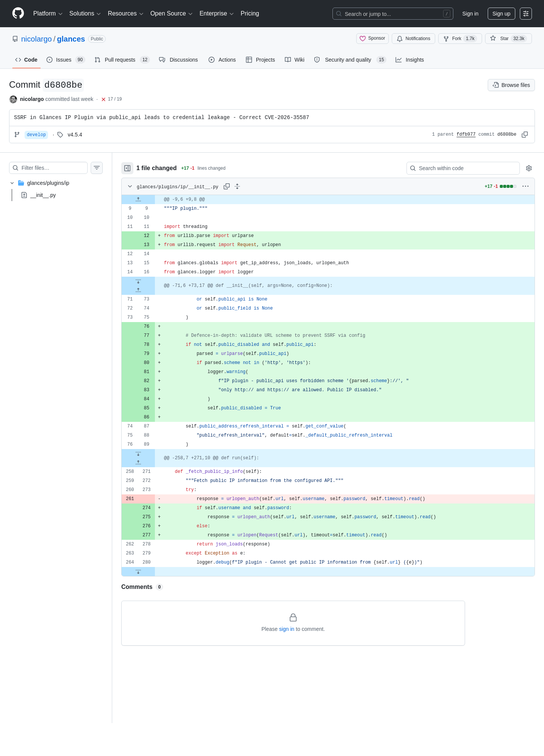View the failed checks status icon
Image resolution: width=544 pixels, height=756 pixels.
click(104, 99)
